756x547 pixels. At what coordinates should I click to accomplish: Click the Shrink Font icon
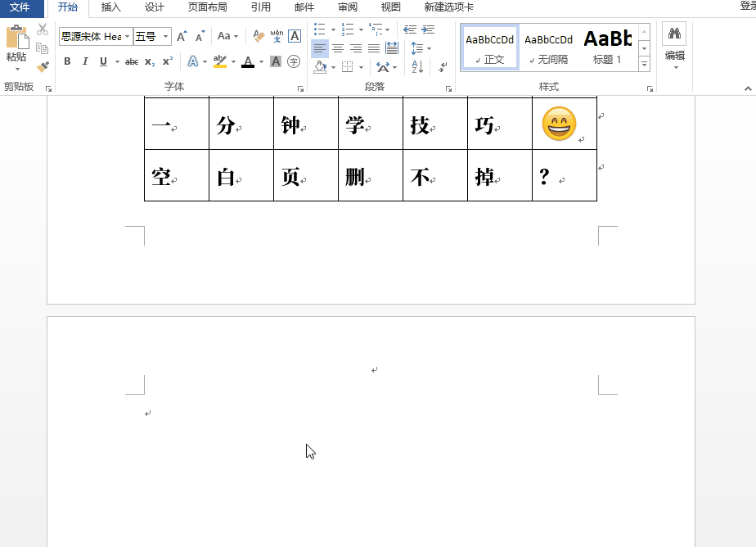(x=200, y=36)
